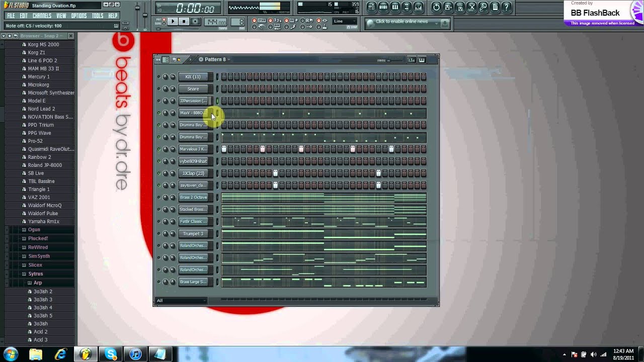The image size is (644, 362).
Task: Open iTunes from the taskbar
Action: click(135, 354)
